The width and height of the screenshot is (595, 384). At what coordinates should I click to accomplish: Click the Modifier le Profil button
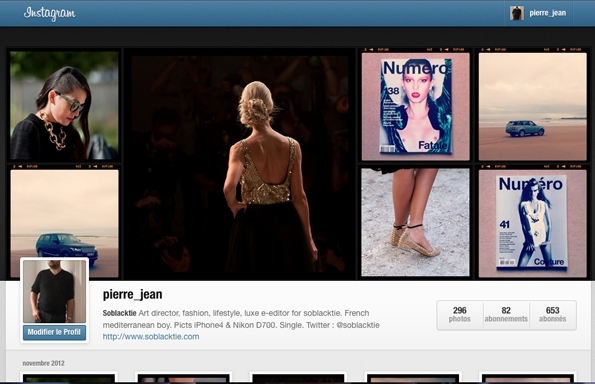pos(54,332)
